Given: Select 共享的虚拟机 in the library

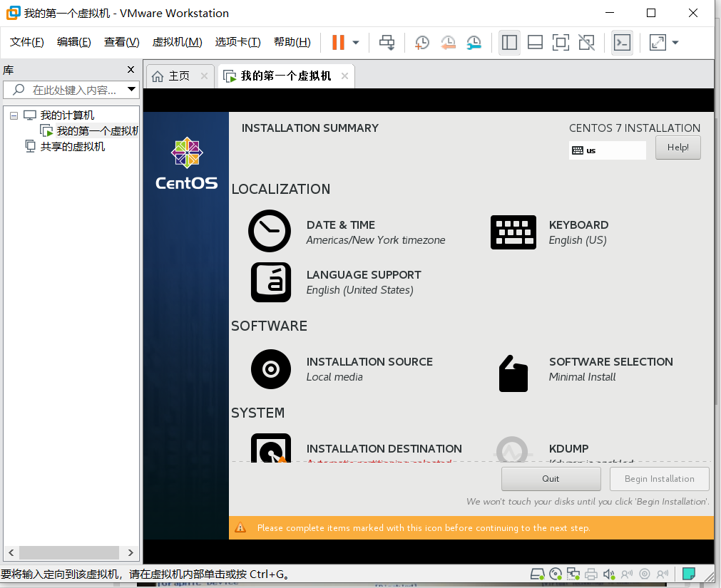Looking at the screenshot, I should (72, 147).
